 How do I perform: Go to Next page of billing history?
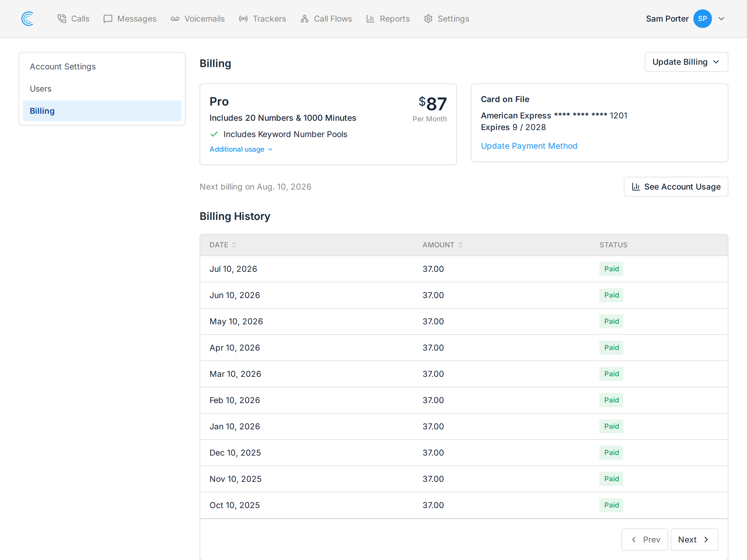pyautogui.click(x=694, y=539)
